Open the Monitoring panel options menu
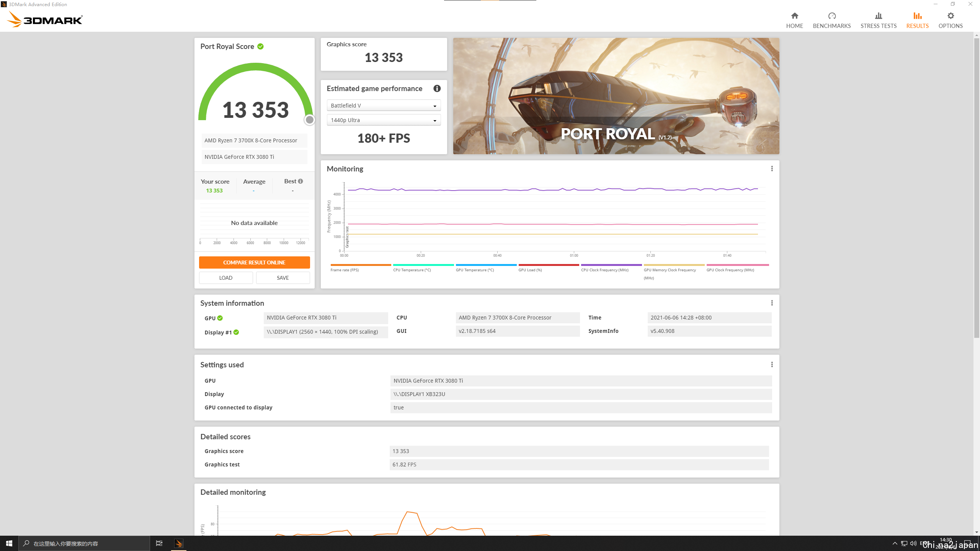 tap(772, 169)
